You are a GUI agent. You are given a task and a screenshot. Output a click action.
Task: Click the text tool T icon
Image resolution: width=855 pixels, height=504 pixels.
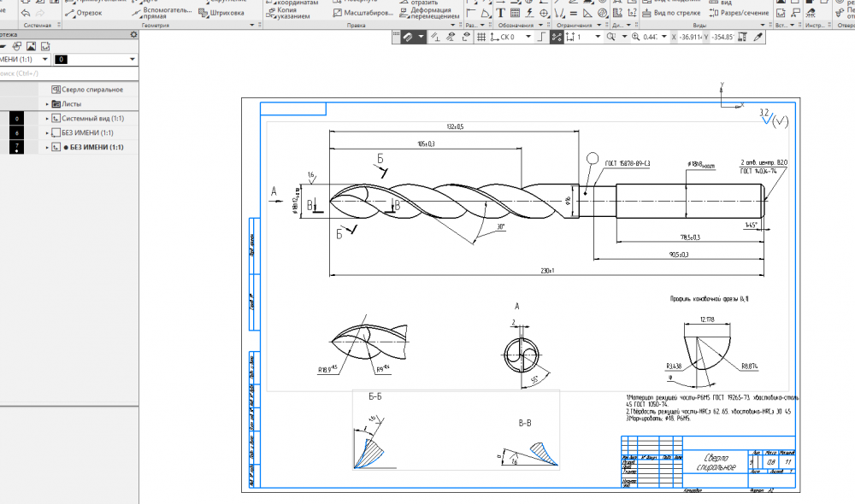tap(501, 13)
